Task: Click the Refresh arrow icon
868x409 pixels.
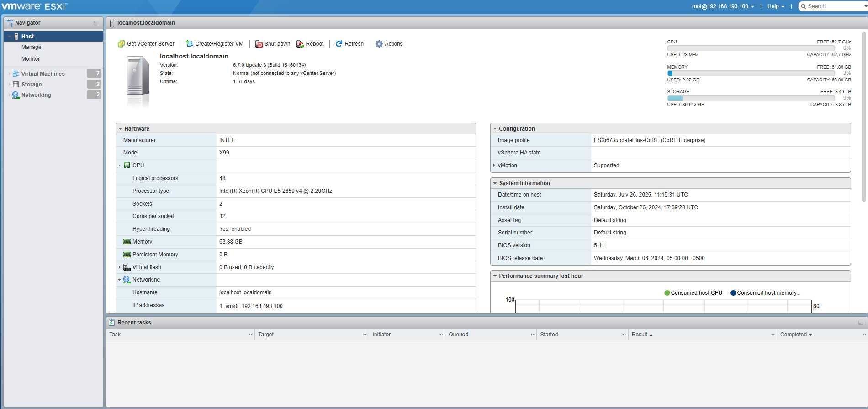Action: tap(339, 44)
